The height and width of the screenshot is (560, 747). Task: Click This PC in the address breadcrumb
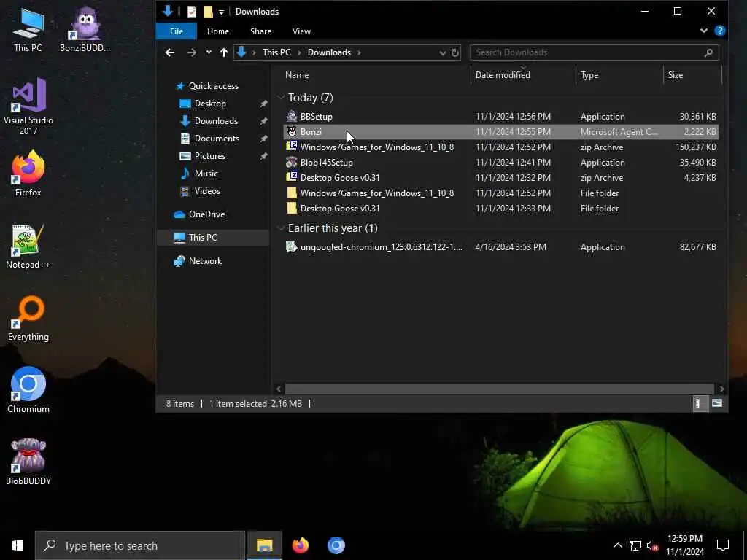pyautogui.click(x=276, y=52)
